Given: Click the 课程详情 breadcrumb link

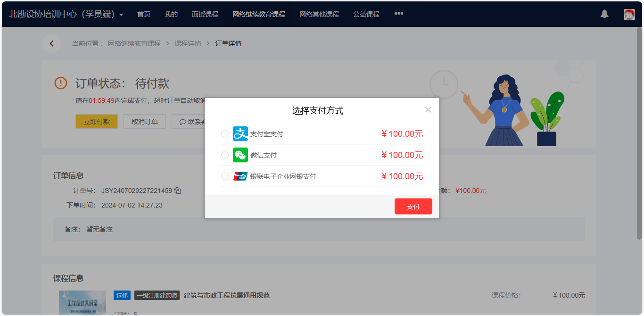Looking at the screenshot, I should click(188, 43).
